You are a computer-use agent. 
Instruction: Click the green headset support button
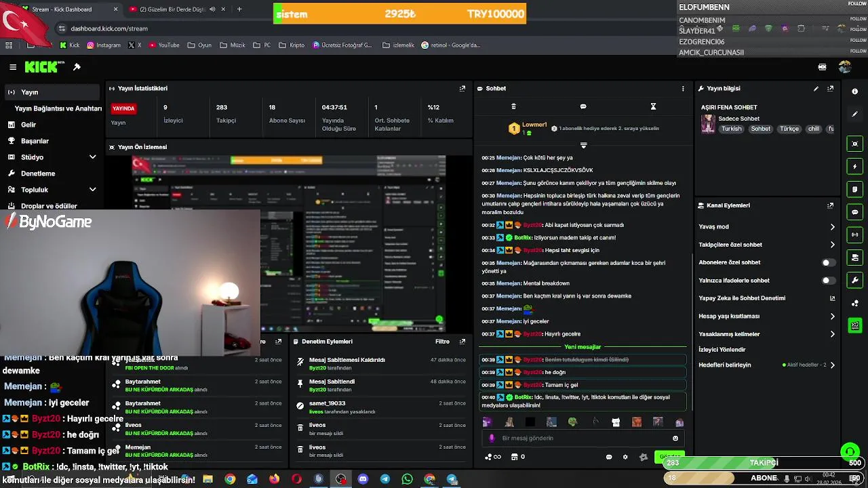850,451
